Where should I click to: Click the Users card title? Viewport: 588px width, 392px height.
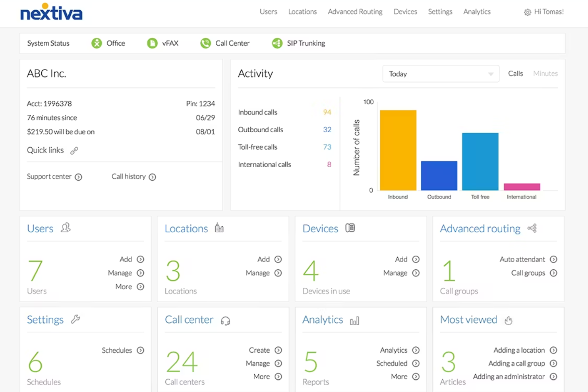40,228
